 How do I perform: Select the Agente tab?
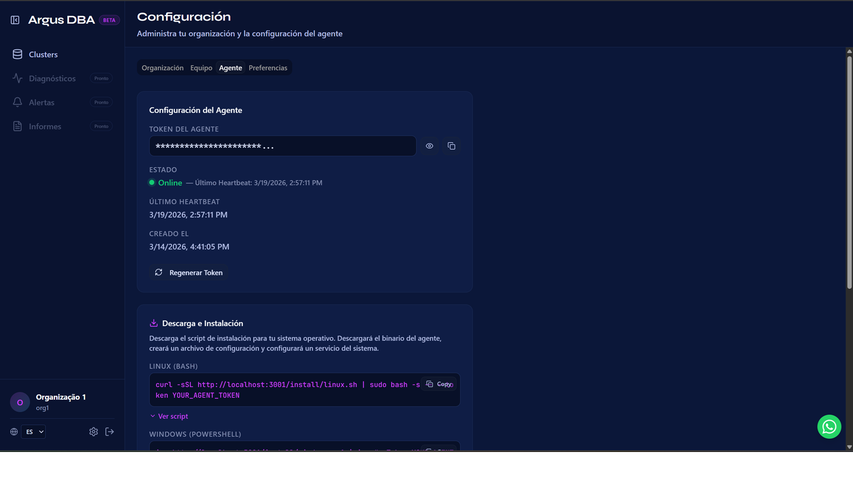[231, 68]
